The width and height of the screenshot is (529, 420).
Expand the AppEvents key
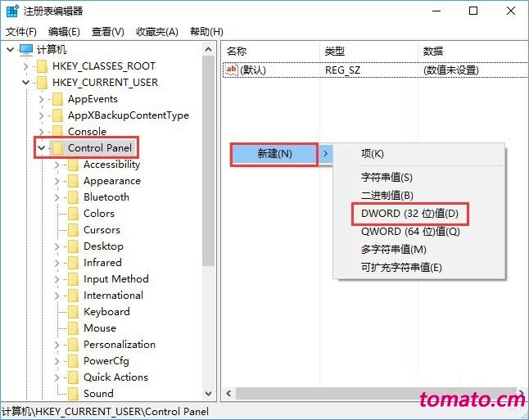pos(42,99)
